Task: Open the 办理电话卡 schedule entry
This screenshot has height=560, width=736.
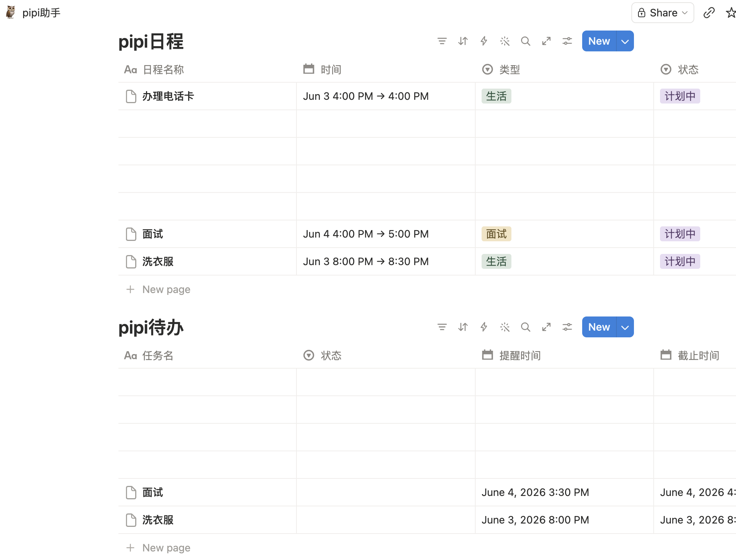Action: [x=168, y=96]
